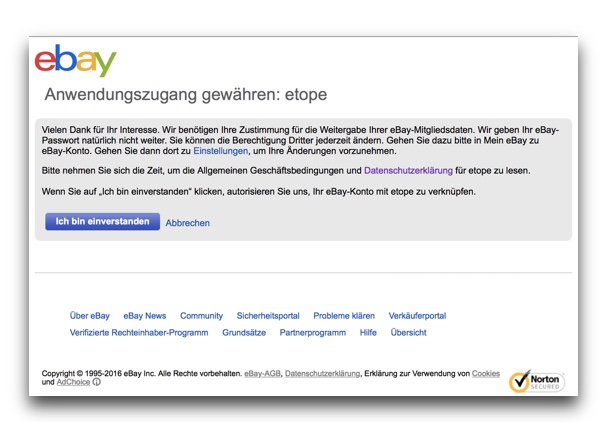Open the eBay News footer link
600x422 pixels.
point(145,316)
